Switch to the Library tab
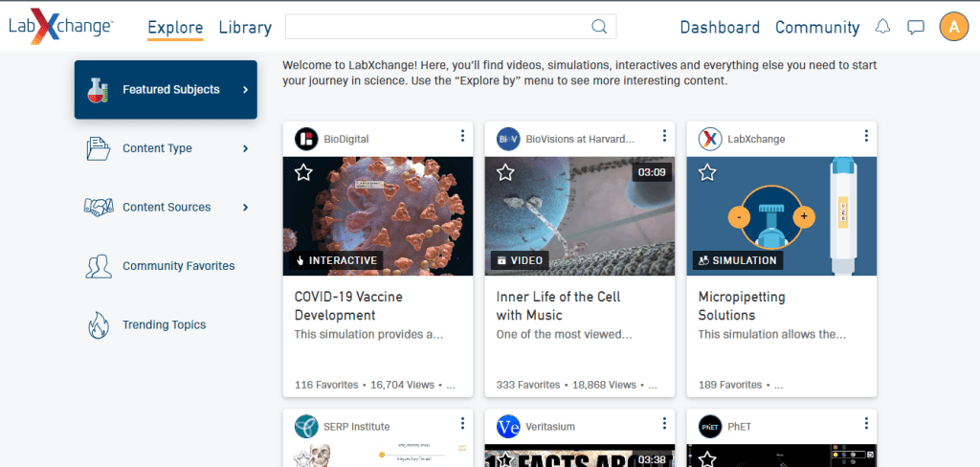Screen dimensions: 980x467 245,28
